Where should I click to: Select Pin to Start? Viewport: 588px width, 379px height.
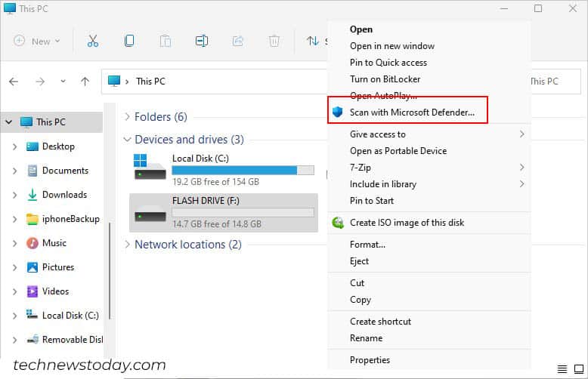[x=429, y=201]
